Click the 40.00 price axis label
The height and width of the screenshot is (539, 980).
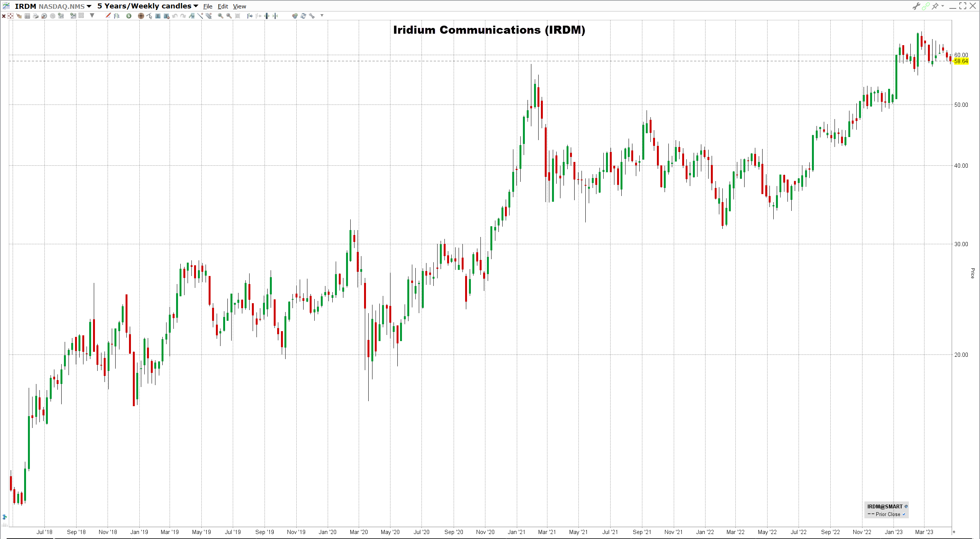tap(961, 166)
